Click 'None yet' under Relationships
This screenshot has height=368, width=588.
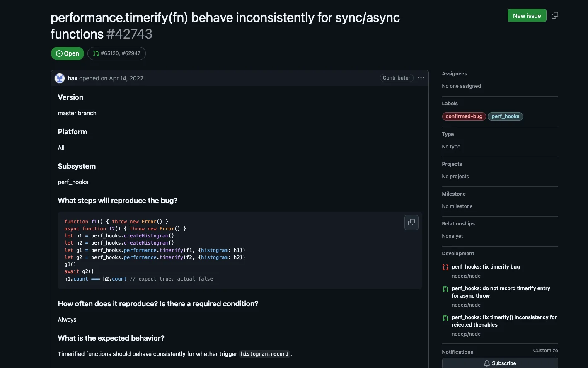(x=452, y=236)
